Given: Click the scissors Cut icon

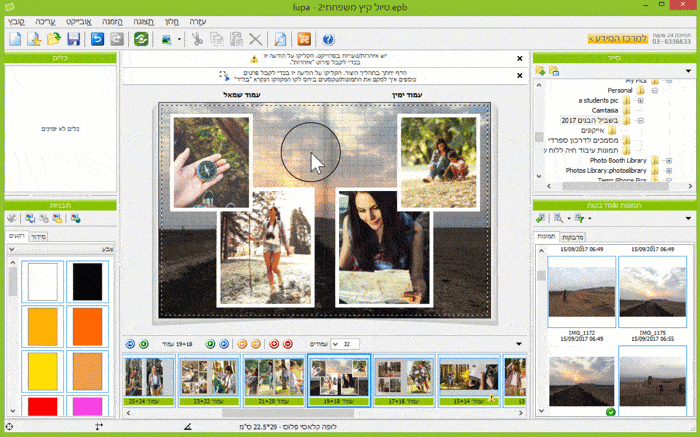Looking at the screenshot, I should [197, 39].
